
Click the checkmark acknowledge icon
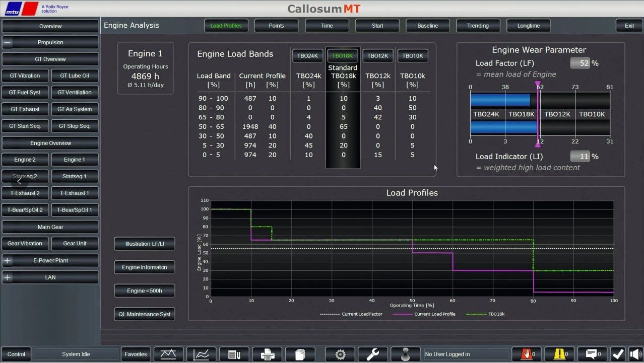click(618, 354)
